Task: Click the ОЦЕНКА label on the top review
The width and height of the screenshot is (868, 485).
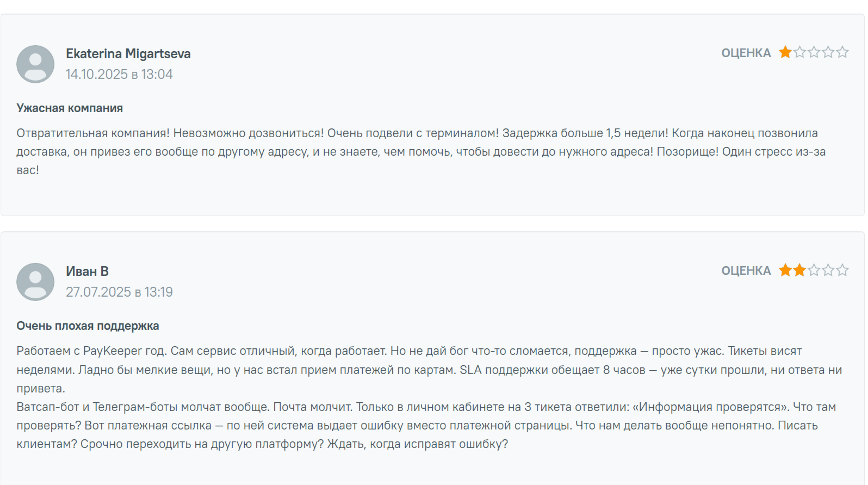Action: [x=746, y=52]
